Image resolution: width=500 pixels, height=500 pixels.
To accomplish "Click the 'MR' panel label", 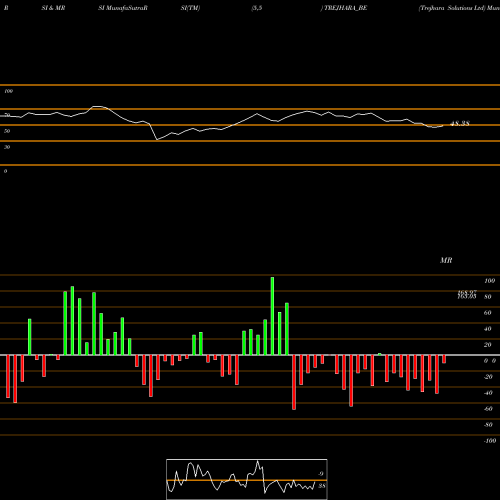I will coord(446,260).
